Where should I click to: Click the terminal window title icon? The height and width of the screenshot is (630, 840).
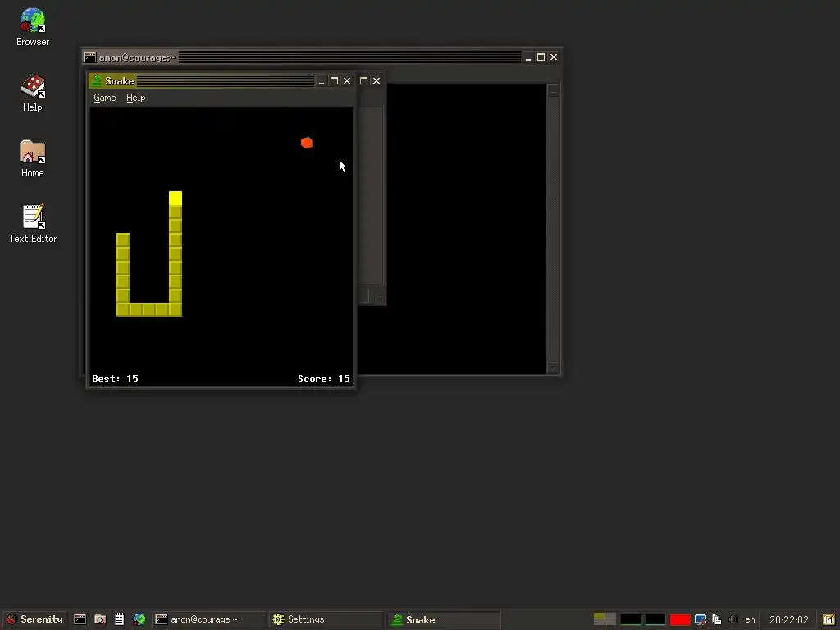[90, 57]
